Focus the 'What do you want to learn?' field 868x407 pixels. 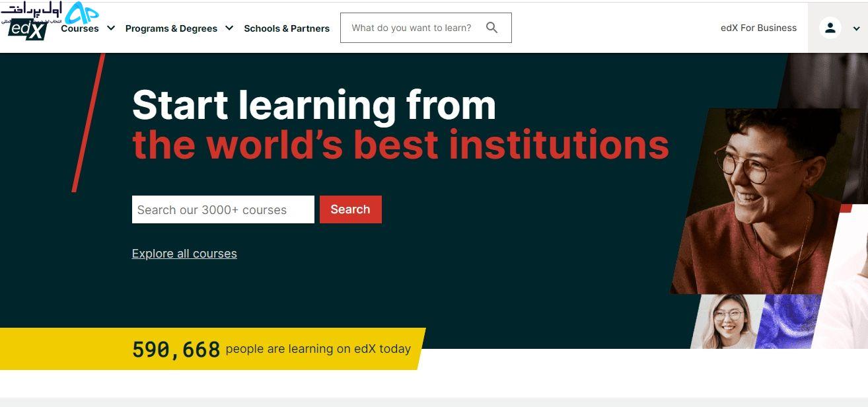coord(425,28)
